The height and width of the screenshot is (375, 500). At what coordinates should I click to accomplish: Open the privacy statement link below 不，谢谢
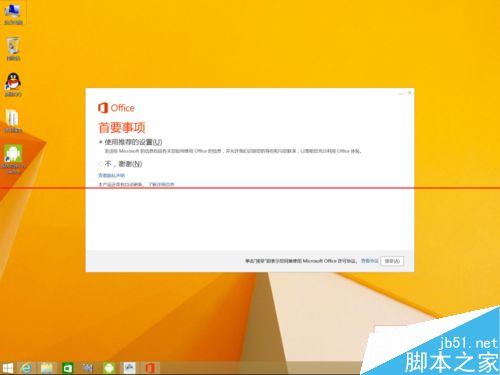coord(111,175)
